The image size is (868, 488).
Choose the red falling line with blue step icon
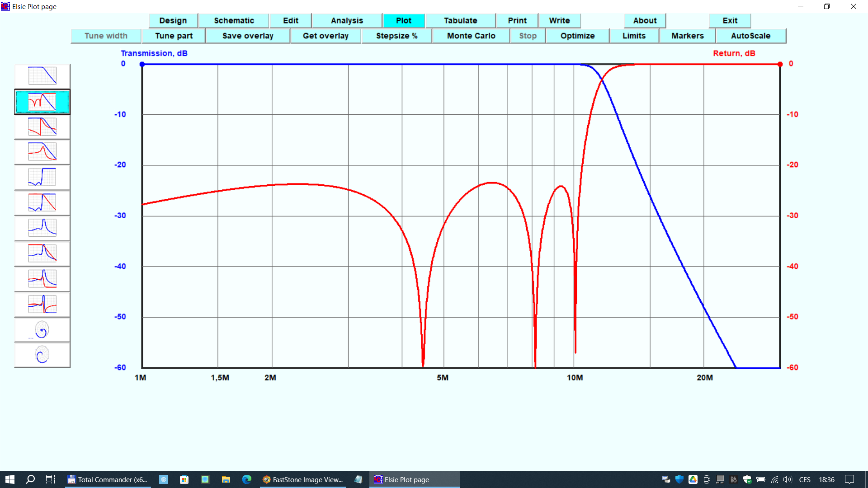pos(42,202)
